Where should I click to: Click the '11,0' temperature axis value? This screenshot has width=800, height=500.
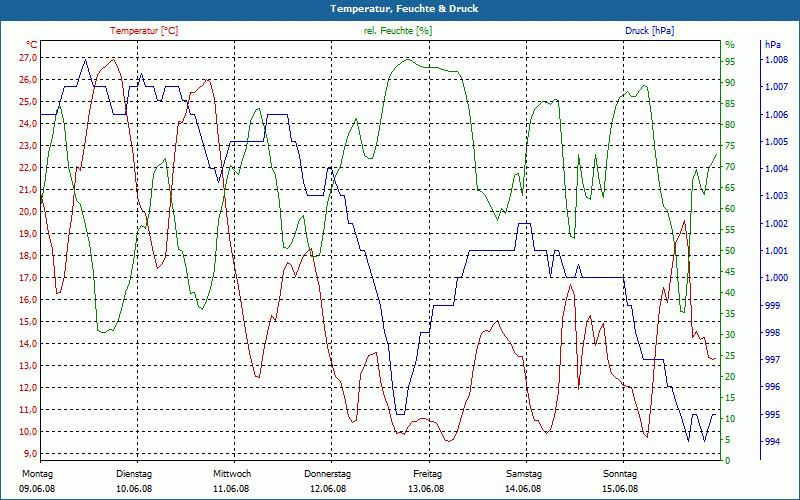(28, 410)
